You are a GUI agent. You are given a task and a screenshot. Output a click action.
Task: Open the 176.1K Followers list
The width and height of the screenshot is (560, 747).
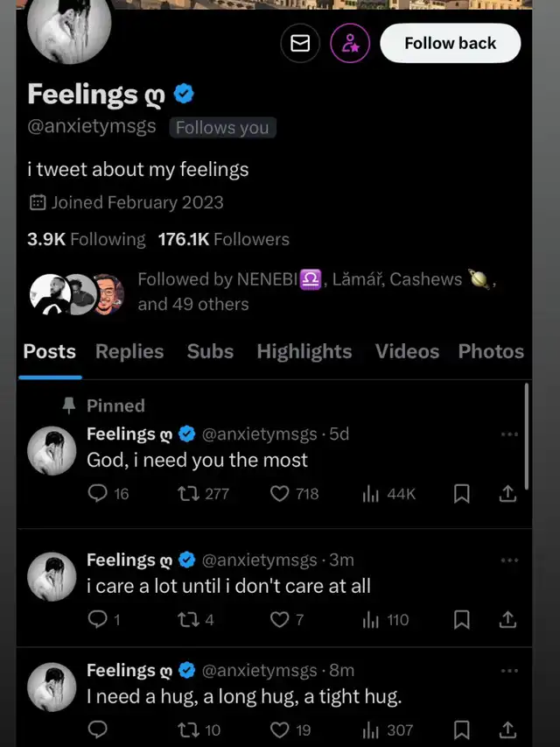pos(223,239)
